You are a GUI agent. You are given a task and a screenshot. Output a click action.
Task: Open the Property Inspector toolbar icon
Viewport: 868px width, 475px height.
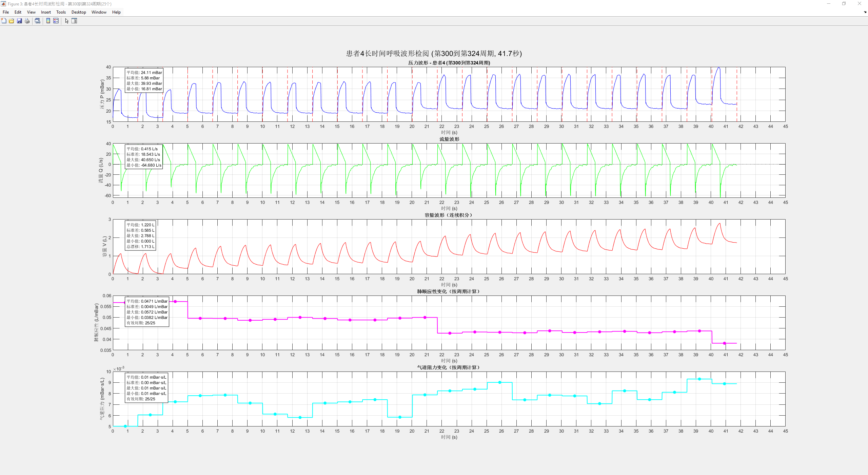74,21
